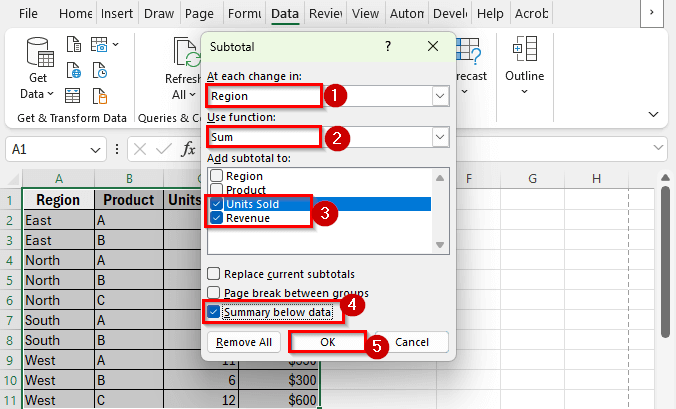Open the File tab
Viewport: 676px width, 409px height.
point(28,14)
